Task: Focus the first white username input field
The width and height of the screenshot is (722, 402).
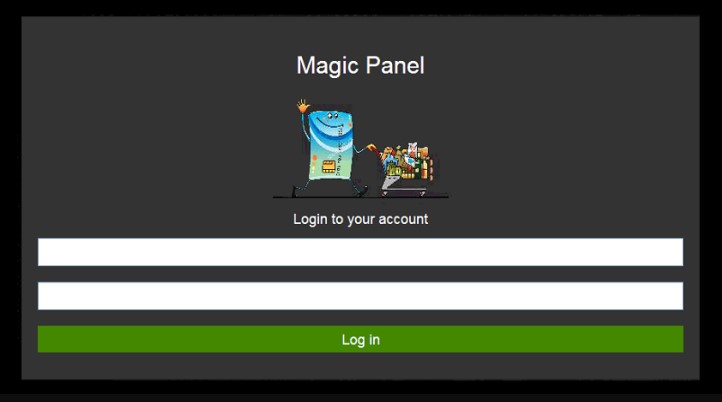Action: (361, 252)
